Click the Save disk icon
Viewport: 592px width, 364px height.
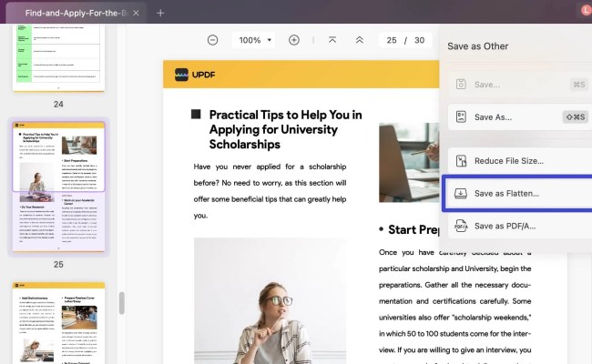461,84
